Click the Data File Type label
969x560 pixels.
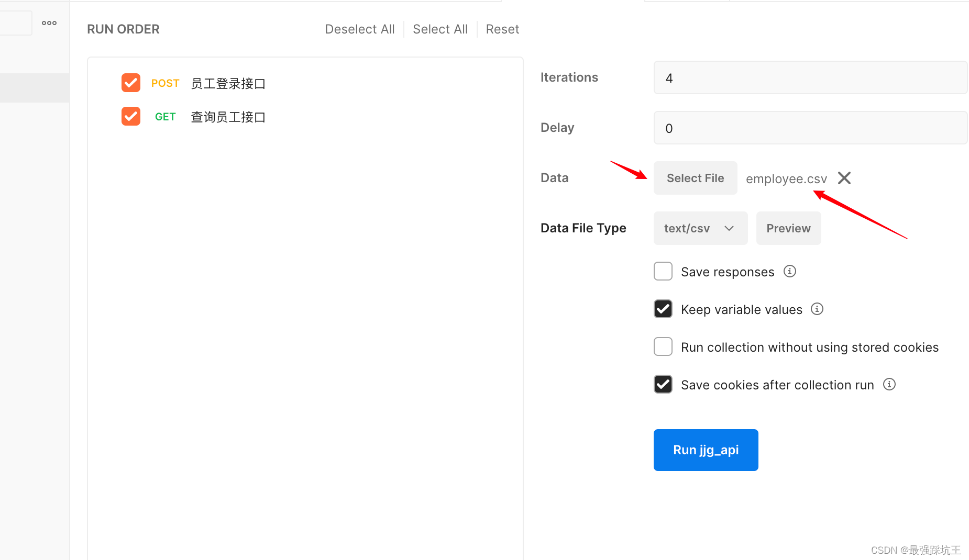pos(583,228)
